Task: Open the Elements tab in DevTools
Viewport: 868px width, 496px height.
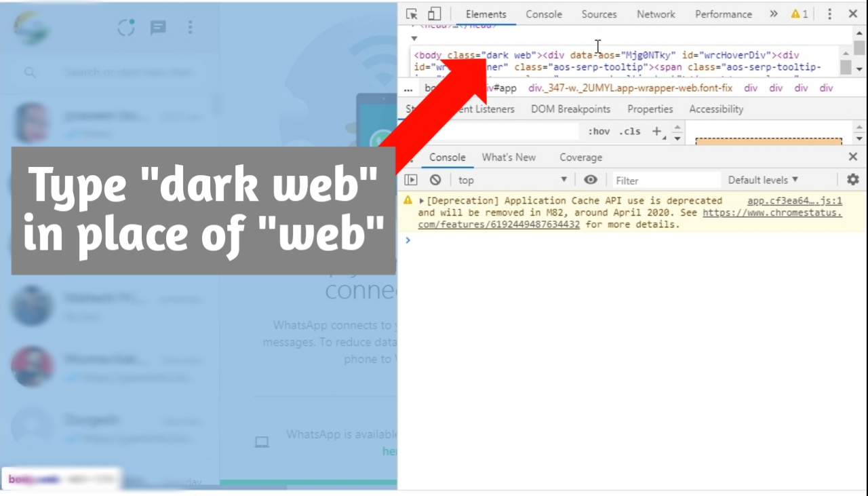Action: [x=486, y=14]
